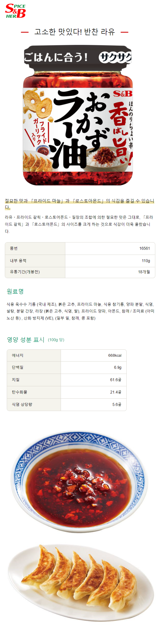Click the 탄수화물 nutrition row label
Screen dimensions: 165x644
tap(19, 392)
